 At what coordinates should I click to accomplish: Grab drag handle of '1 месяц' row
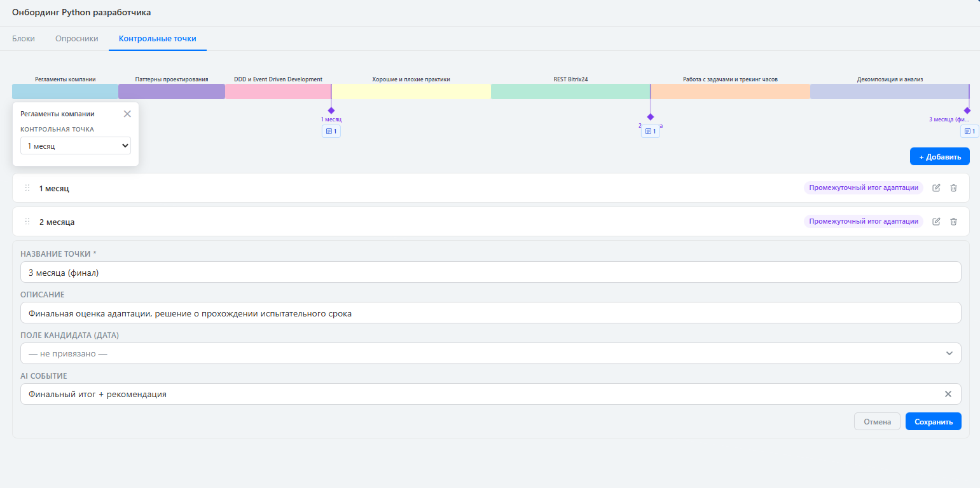tap(27, 188)
